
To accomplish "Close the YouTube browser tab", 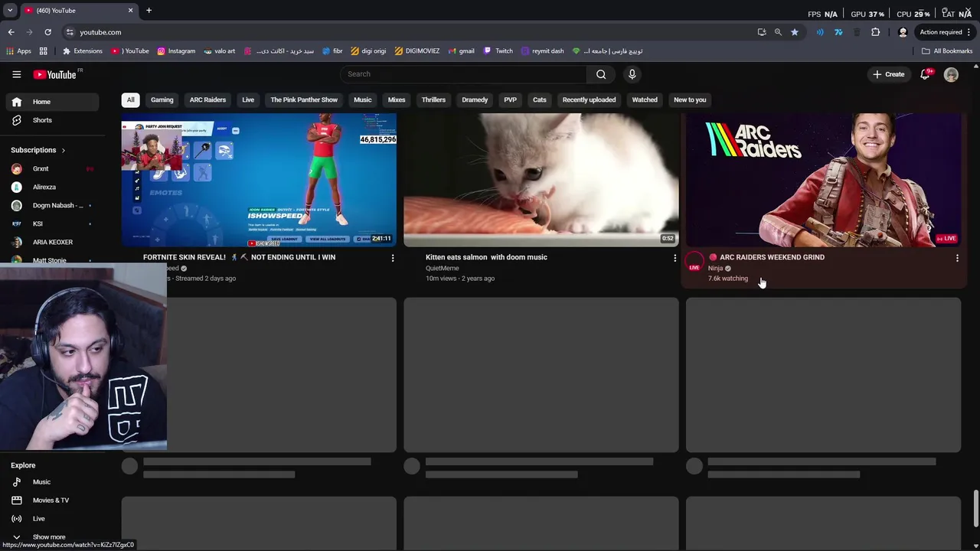I will click(130, 11).
